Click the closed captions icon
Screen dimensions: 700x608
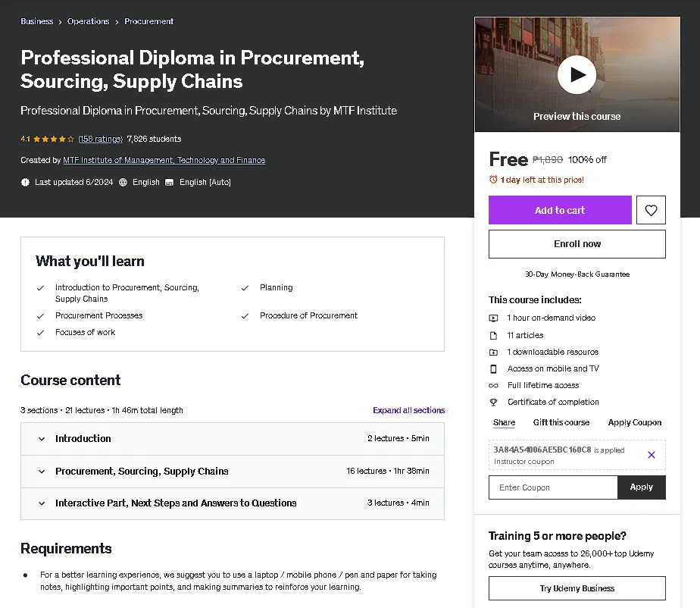coord(169,182)
